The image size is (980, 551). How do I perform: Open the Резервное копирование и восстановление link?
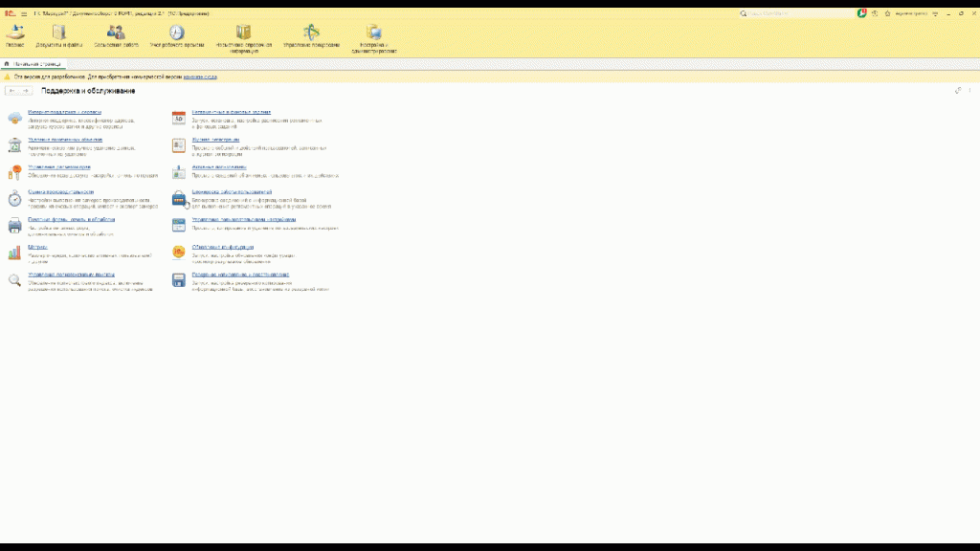pos(240,275)
